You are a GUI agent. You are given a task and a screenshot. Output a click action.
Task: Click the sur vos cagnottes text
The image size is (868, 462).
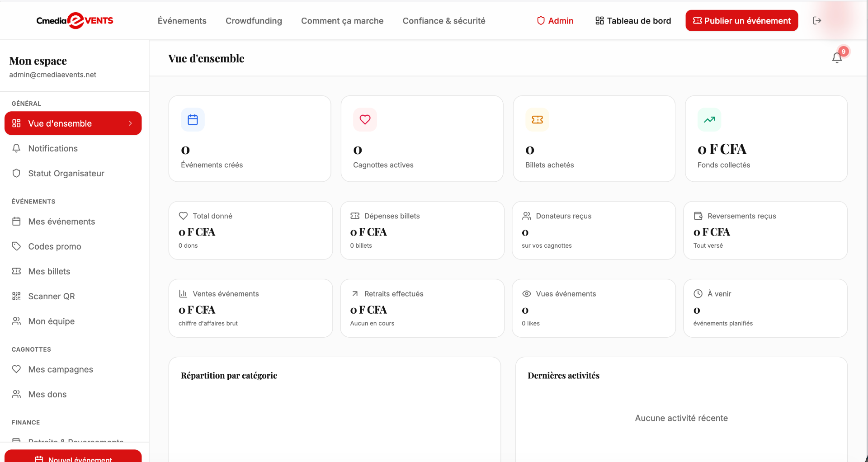(547, 245)
